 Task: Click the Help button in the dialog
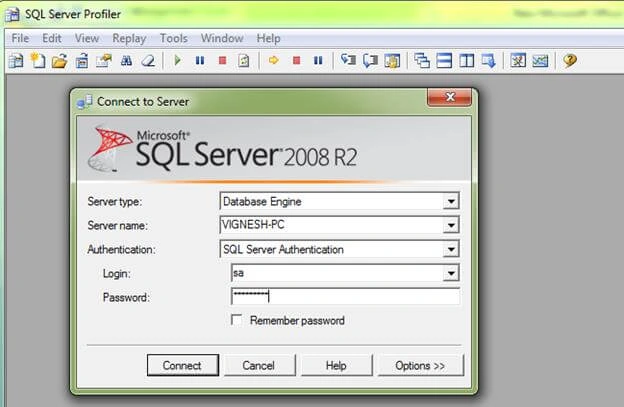tap(336, 365)
